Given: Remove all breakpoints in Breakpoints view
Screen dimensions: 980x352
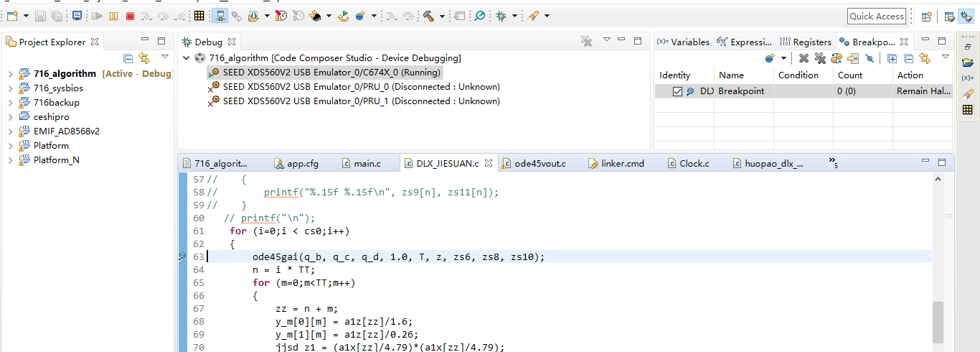Looking at the screenshot, I should (x=820, y=58).
